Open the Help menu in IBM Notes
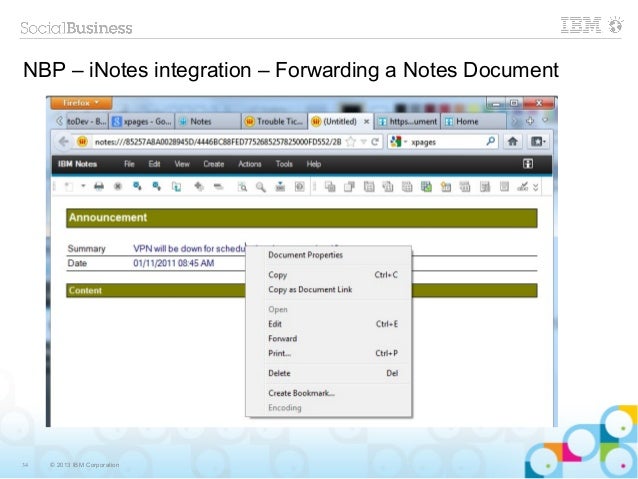Image resolution: width=638 pixels, height=479 pixels. click(314, 164)
